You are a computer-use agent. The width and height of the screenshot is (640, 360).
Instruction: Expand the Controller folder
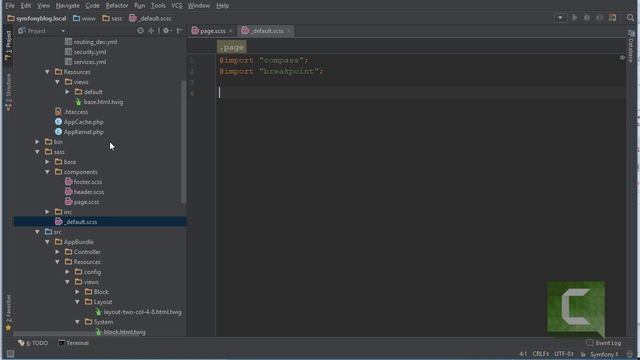pyautogui.click(x=58, y=252)
